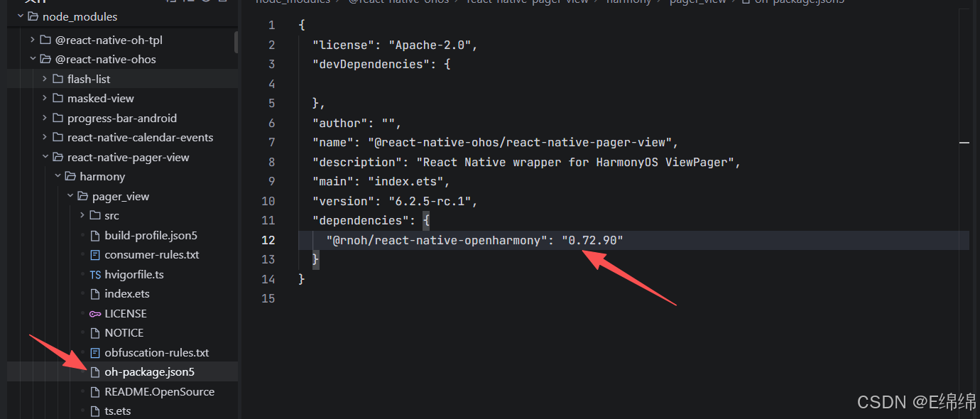The image size is (980, 419).
Task: Click the react-native-pager-view open-folder icon
Action: 58,157
